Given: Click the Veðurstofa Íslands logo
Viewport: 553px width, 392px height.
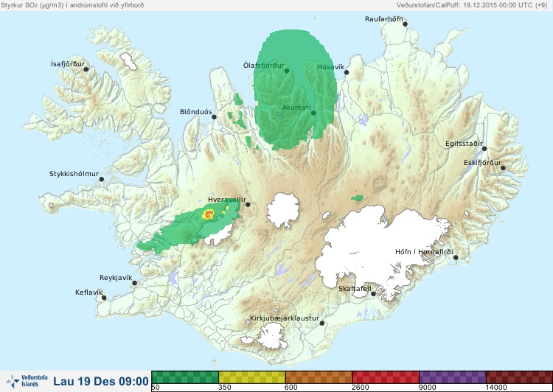Looking at the screenshot, I should 27,381.
